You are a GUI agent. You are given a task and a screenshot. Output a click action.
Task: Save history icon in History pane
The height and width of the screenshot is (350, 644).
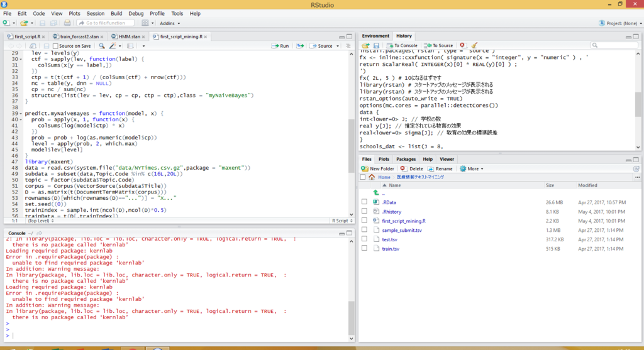(x=376, y=45)
